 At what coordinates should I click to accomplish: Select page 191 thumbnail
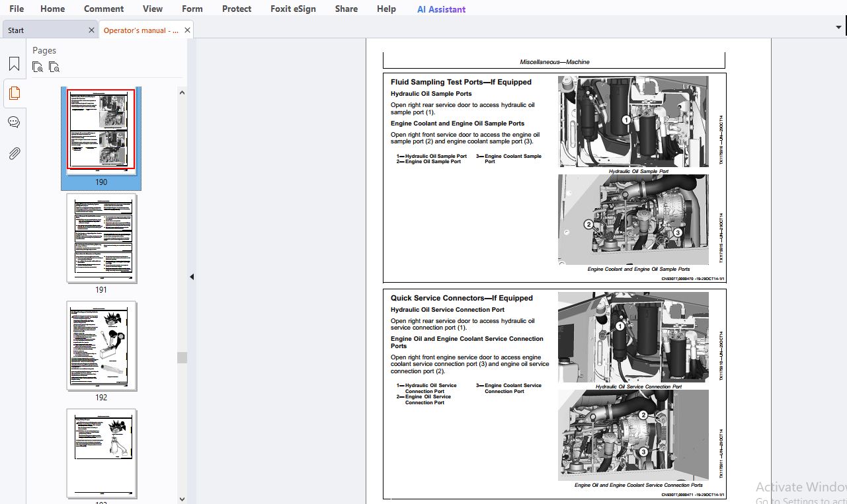point(101,238)
